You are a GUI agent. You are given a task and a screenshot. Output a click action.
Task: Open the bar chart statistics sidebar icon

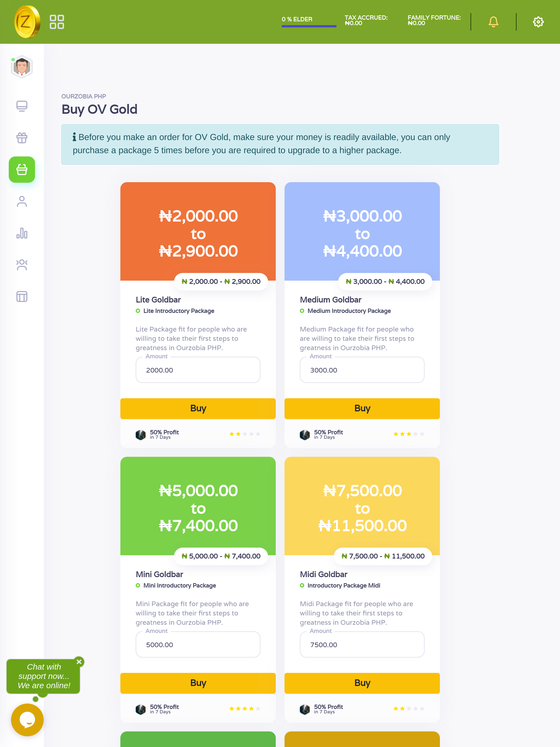point(22,233)
